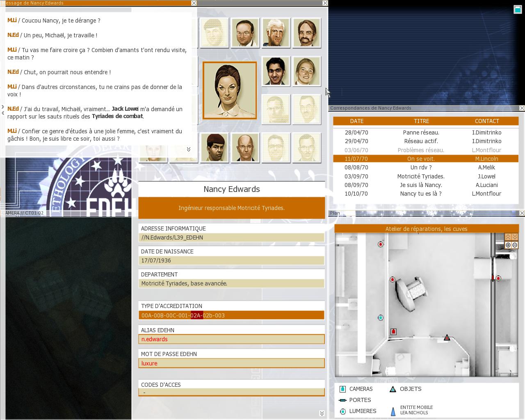Toggle the cyan light on the map
Image resolution: width=525 pixels, height=420 pixels.
point(381,318)
